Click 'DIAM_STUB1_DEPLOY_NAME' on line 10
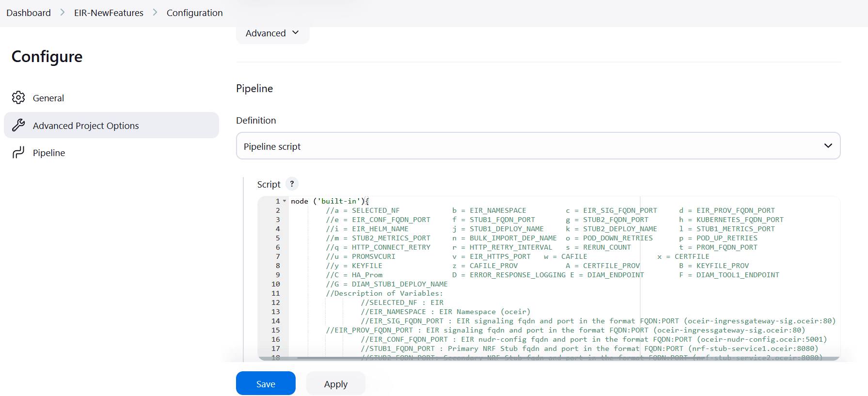 400,284
